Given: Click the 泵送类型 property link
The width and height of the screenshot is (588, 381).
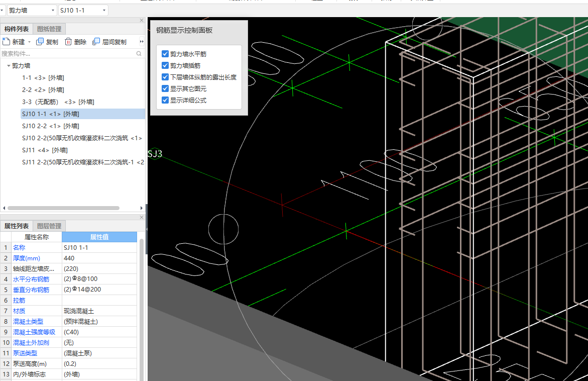Looking at the screenshot, I should pos(25,353).
